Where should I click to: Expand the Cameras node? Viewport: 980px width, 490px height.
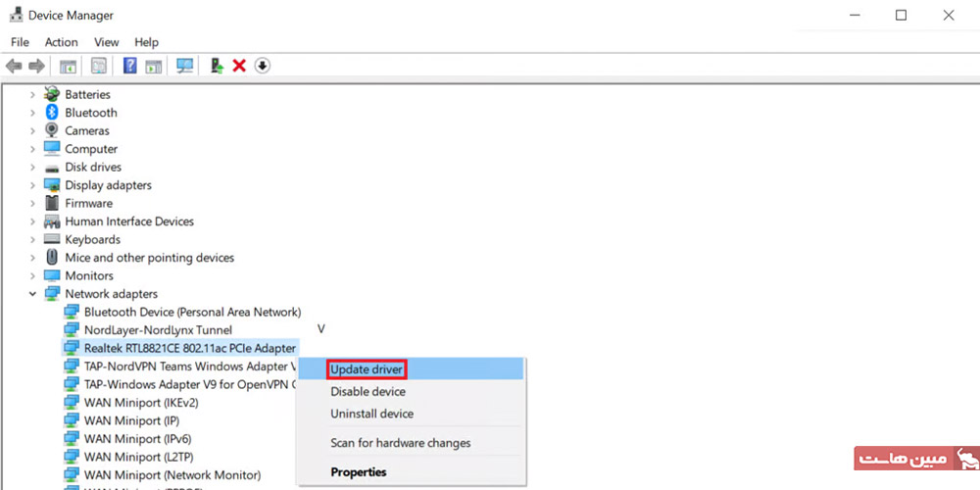coord(32,130)
